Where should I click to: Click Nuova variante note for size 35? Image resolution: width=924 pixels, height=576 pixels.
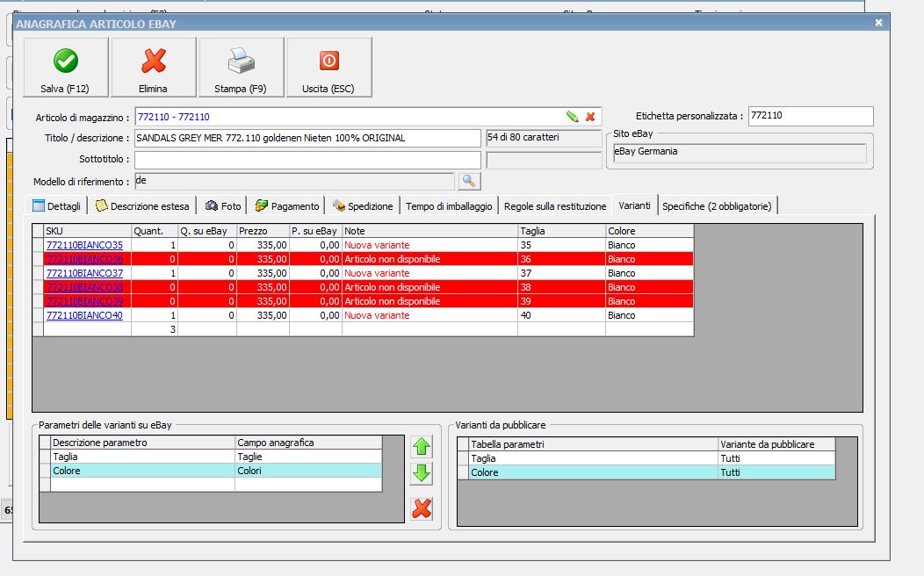(x=430, y=245)
